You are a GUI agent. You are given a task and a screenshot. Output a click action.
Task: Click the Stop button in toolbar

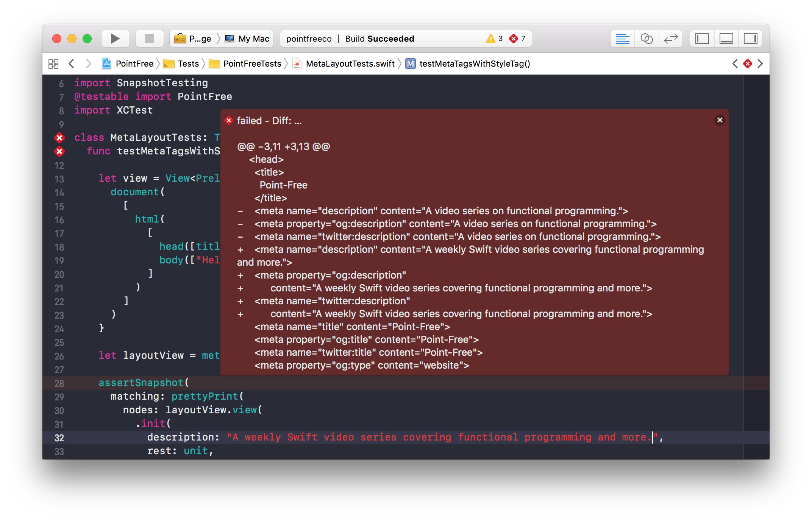tap(150, 39)
